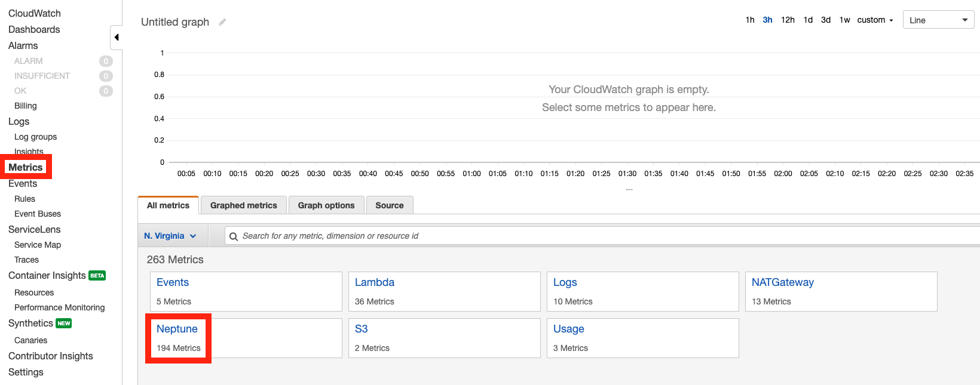Go to CloudWatch home in sidebar
Viewport: 980px width, 385px height.
35,13
